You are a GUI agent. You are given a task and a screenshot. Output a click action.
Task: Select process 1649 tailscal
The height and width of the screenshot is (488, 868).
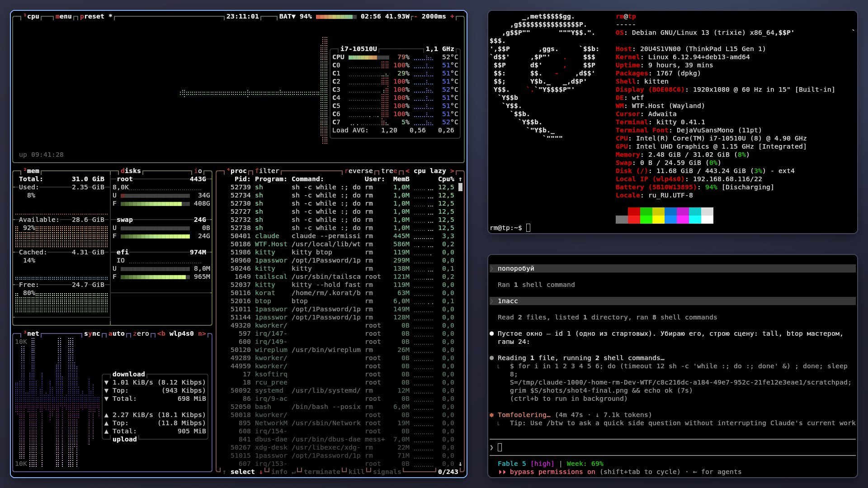click(342, 277)
